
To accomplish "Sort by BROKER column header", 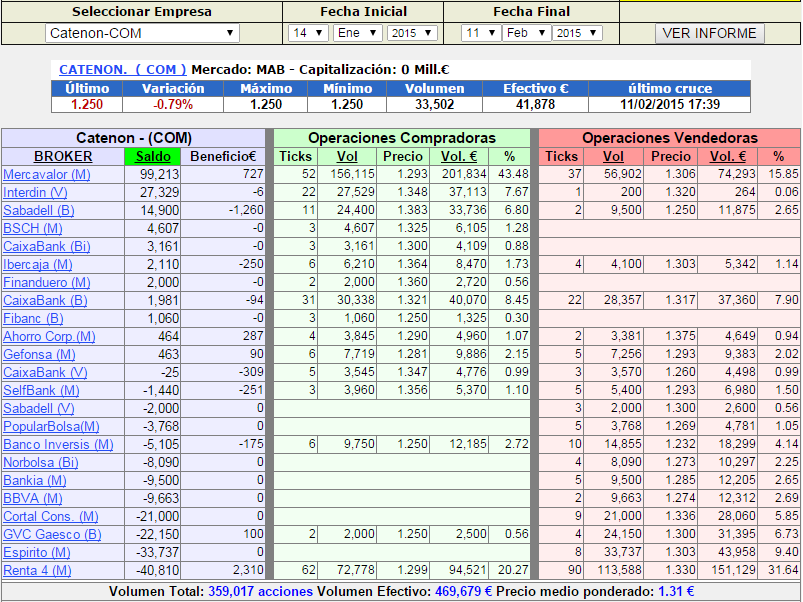I will click(63, 156).
